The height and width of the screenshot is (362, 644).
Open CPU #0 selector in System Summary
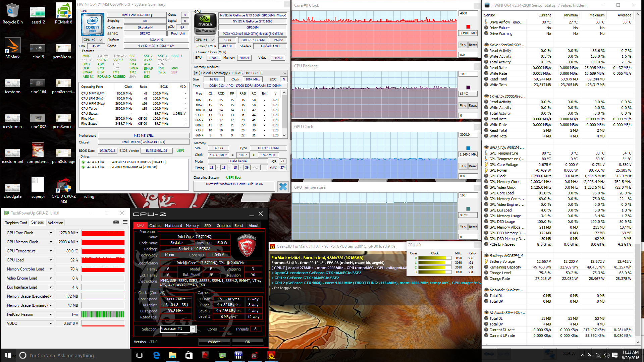tap(93, 40)
